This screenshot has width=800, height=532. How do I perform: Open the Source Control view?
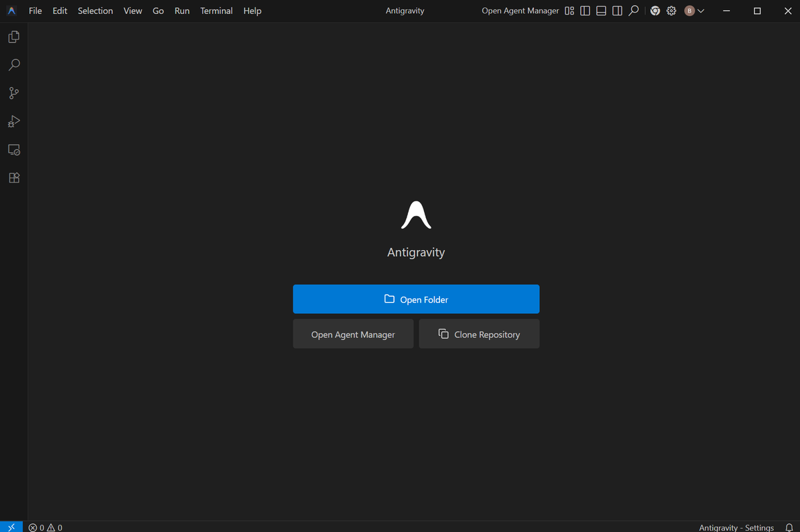pos(13,93)
